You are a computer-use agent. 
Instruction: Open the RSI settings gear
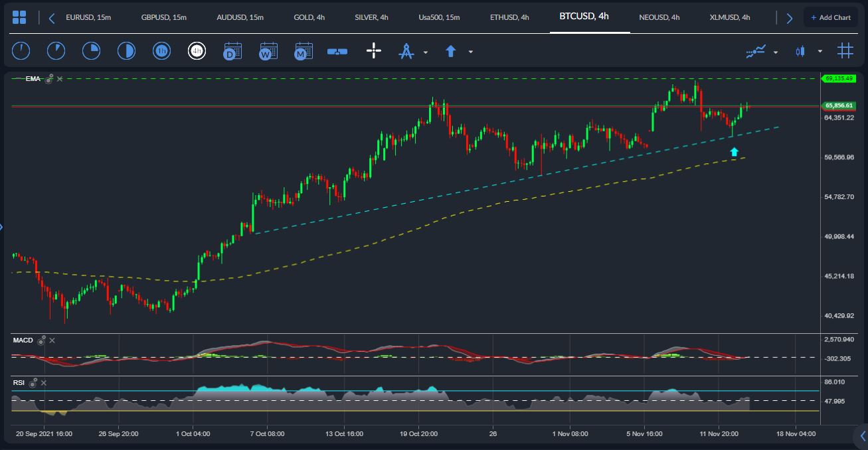tap(33, 383)
